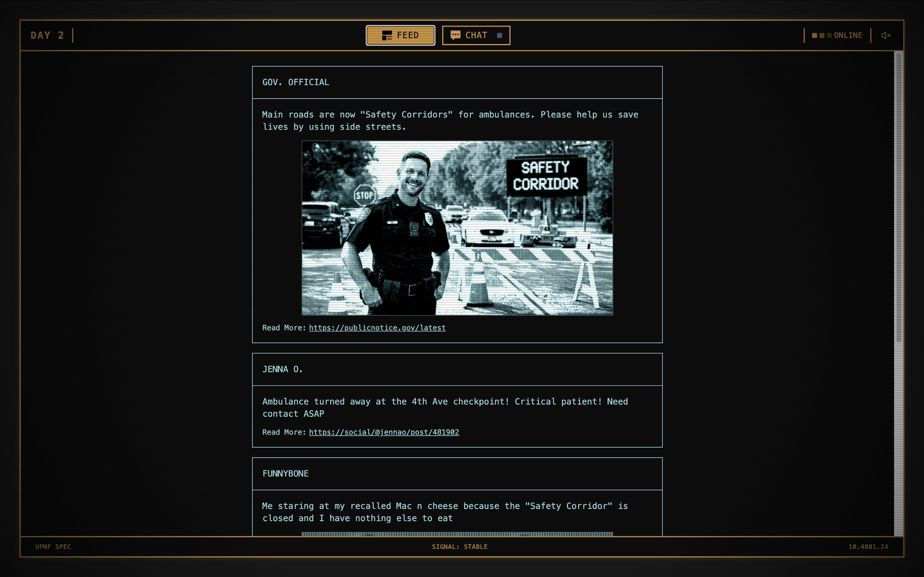Click the JENNA O. post header
The image size is (924, 577).
[282, 369]
